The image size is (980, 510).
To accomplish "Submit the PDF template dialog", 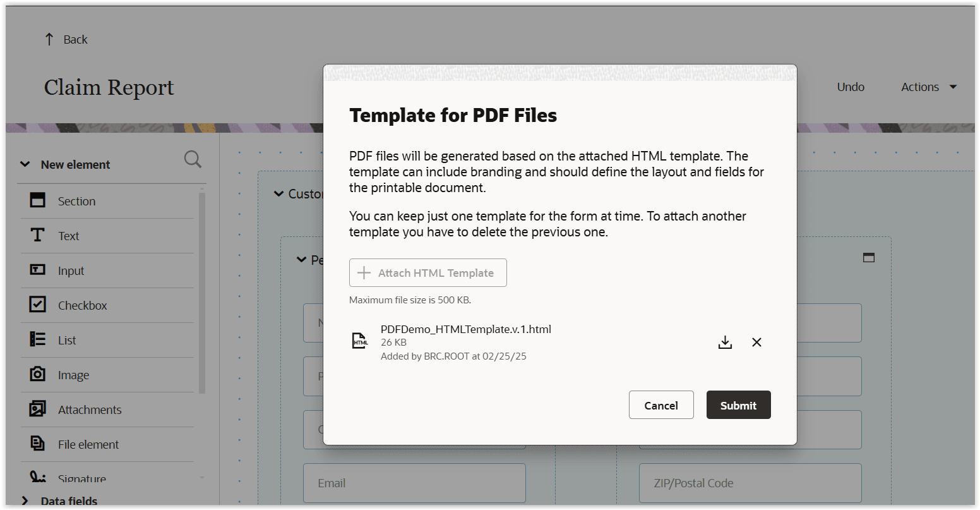I will (x=738, y=405).
